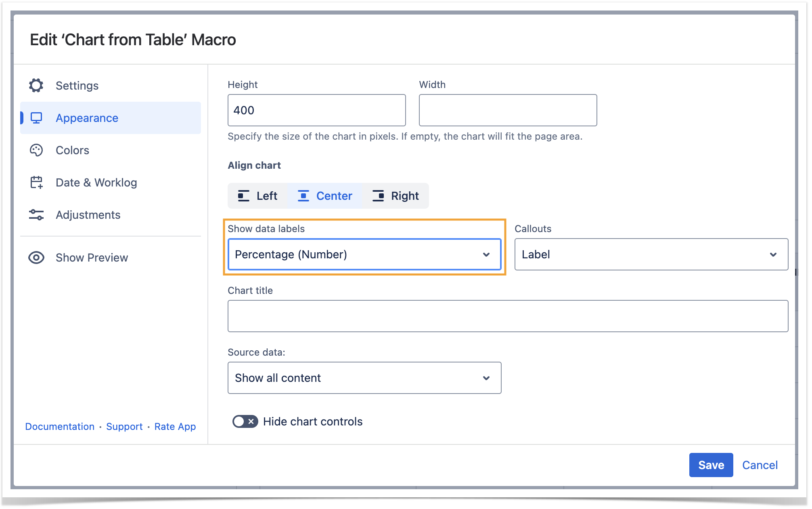Screen dimensions: 812x509
Task: Switch to the Colors tab
Action: click(72, 150)
